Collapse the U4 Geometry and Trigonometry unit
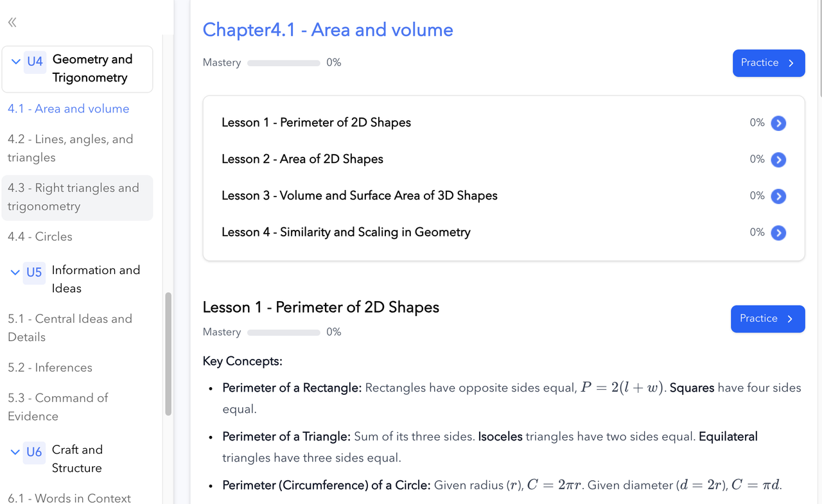 coord(16,62)
